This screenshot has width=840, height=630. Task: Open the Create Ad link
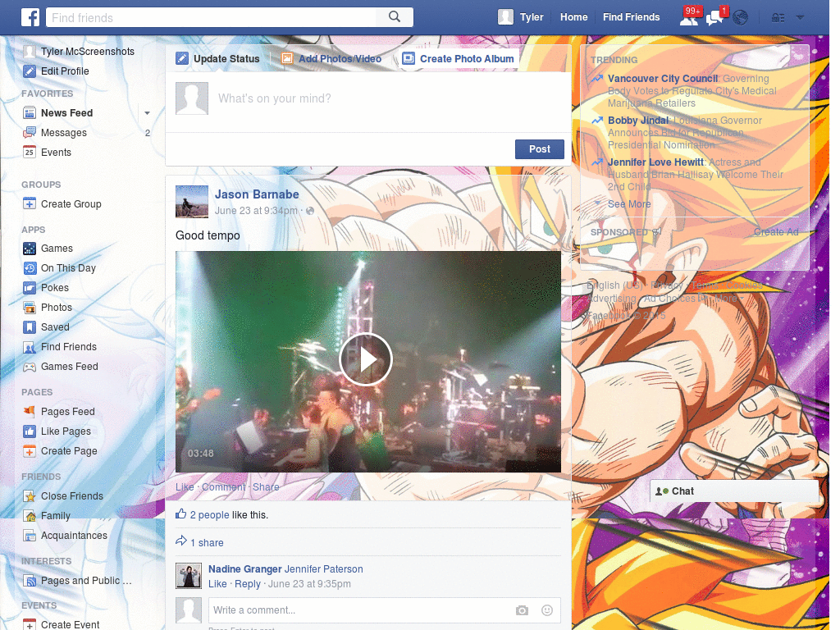[x=776, y=232]
